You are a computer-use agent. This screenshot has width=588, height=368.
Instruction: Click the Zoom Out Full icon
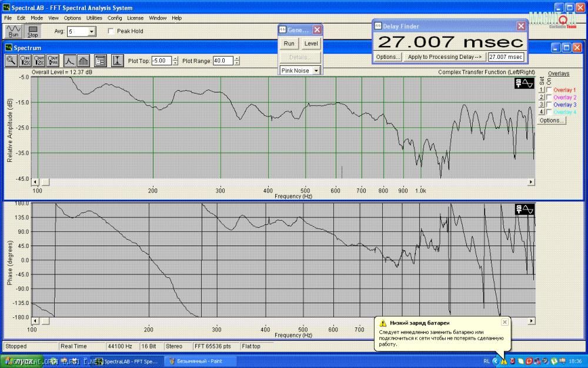54,61
